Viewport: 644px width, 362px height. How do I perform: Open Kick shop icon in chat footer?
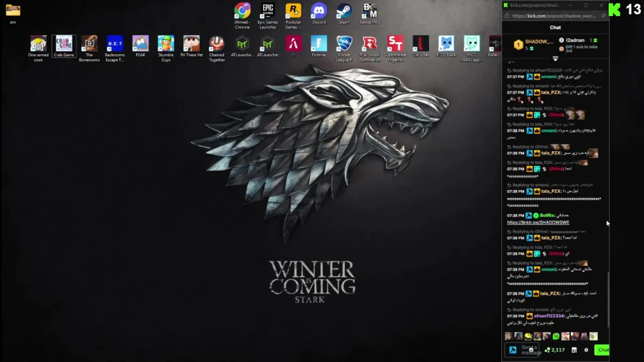click(574, 350)
